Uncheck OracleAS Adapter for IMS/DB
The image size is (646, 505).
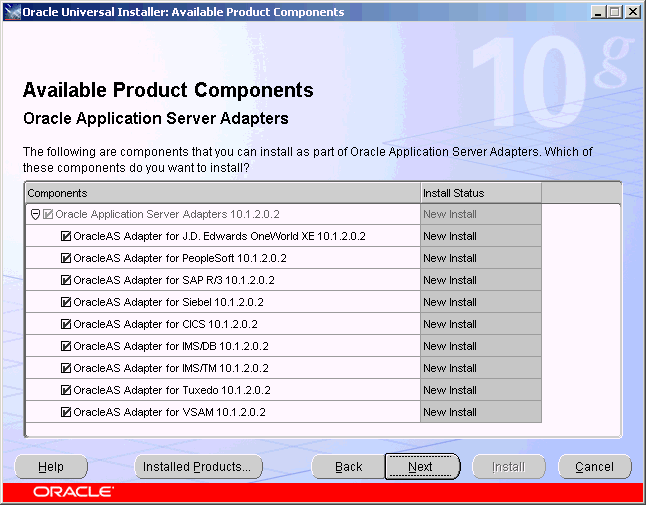point(66,346)
